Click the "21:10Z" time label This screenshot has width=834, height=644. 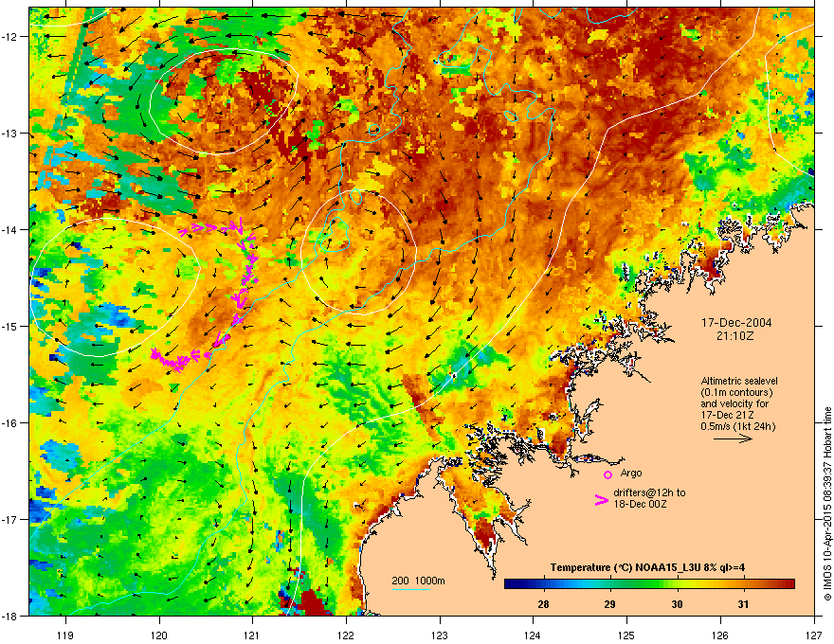[x=735, y=336]
